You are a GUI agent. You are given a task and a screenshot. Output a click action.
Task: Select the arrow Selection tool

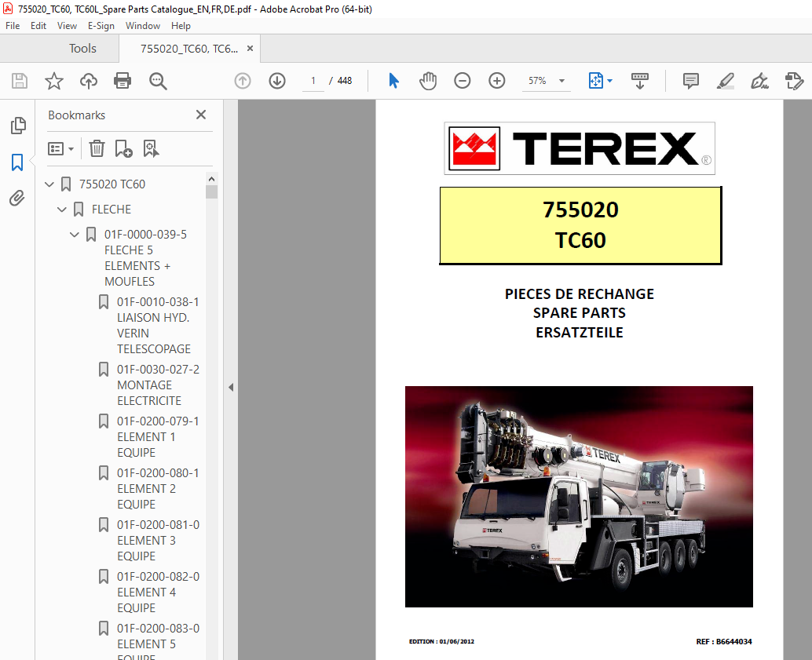[x=393, y=81]
